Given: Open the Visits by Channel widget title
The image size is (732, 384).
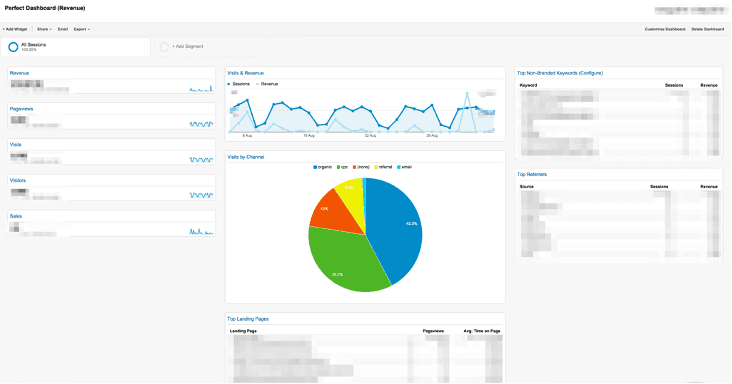Looking at the screenshot, I should click(x=246, y=157).
